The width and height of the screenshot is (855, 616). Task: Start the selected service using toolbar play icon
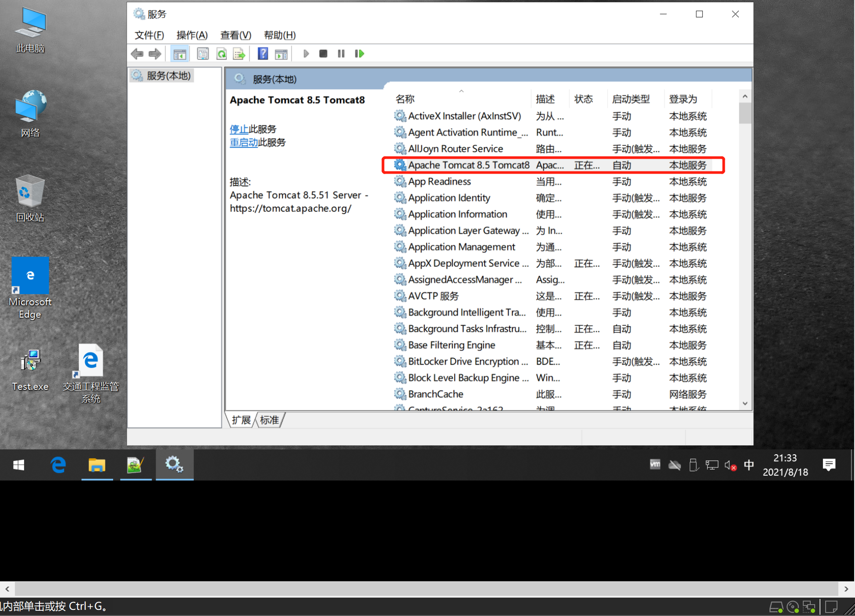(x=306, y=53)
